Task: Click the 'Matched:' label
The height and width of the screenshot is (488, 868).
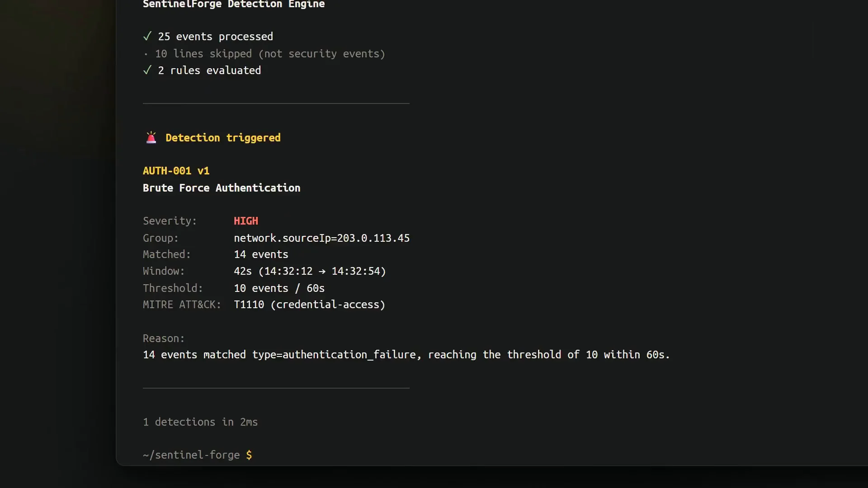Action: [167, 254]
